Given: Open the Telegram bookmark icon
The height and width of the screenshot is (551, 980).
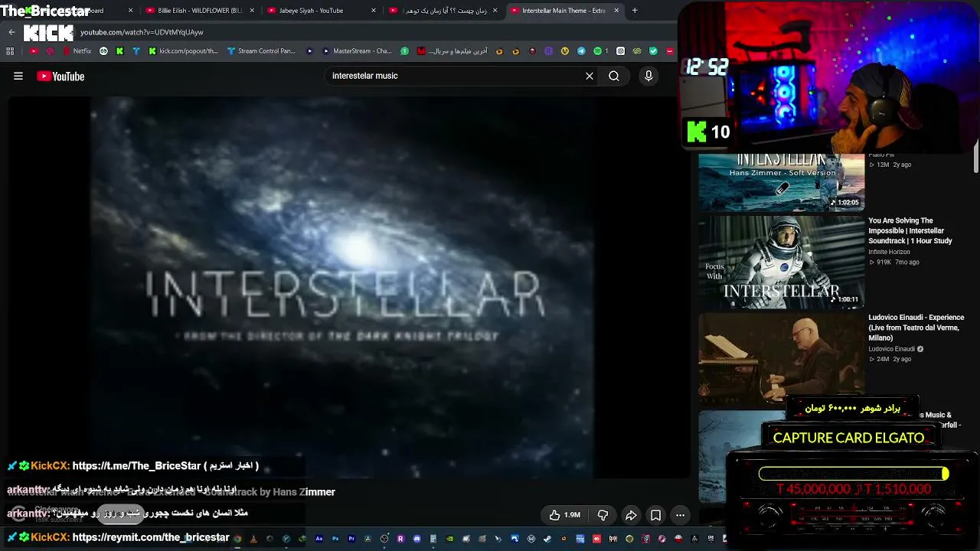Looking at the screenshot, I should (581, 51).
